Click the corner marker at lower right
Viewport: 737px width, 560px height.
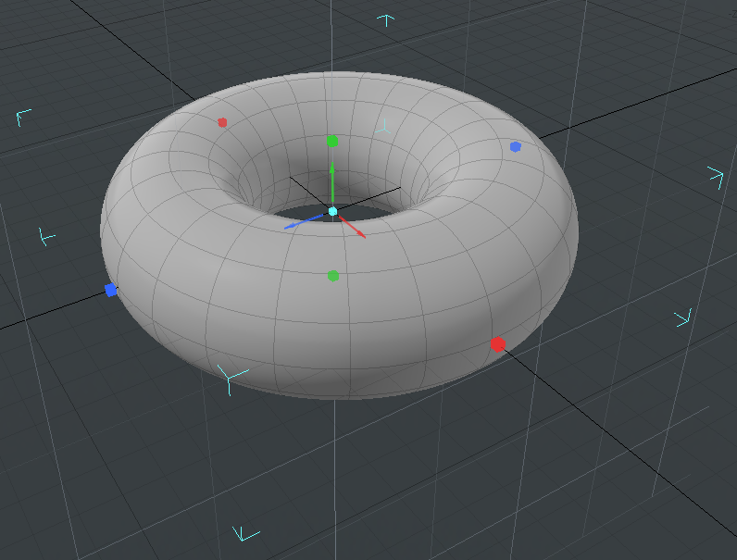pos(683,318)
